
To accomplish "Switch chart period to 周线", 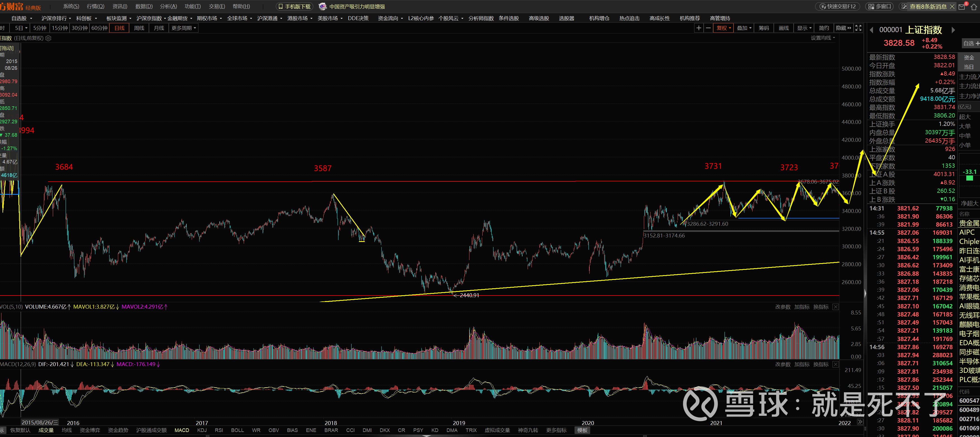I will pyautogui.click(x=139, y=28).
